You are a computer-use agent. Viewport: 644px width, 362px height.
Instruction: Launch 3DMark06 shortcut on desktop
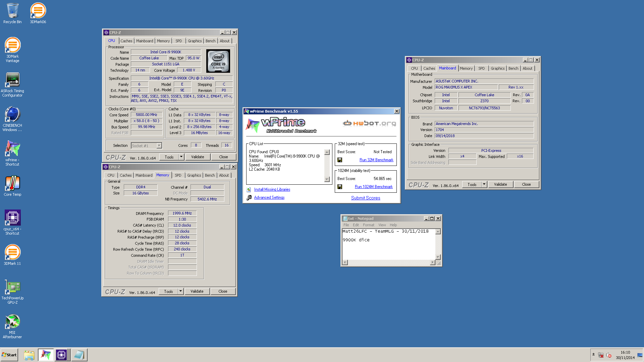point(38,13)
